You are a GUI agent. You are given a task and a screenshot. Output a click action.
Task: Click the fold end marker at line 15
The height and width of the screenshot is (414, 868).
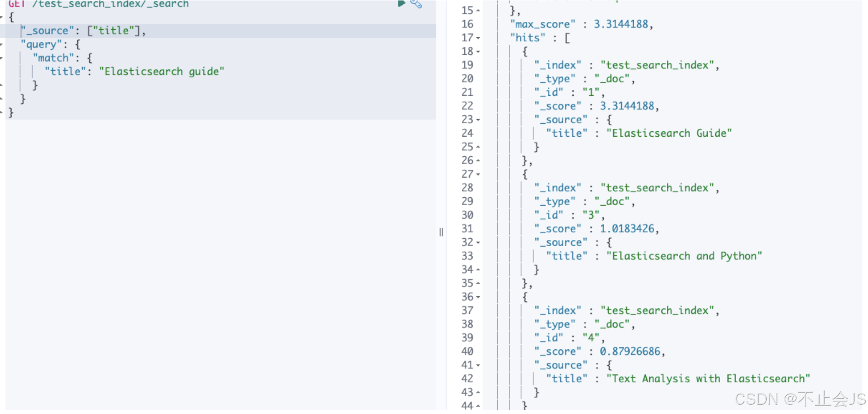pos(478,11)
